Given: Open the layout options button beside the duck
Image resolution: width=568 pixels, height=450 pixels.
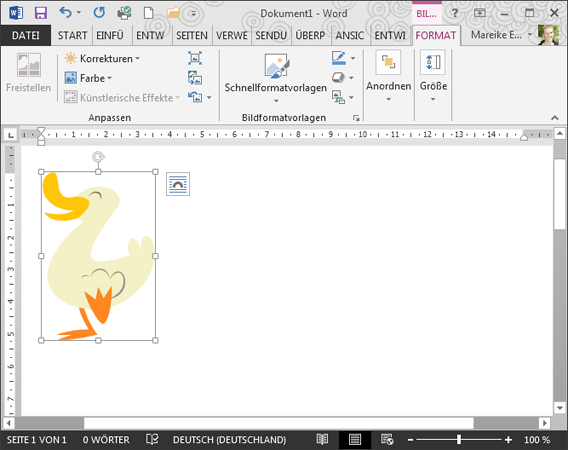Looking at the screenshot, I should [178, 184].
